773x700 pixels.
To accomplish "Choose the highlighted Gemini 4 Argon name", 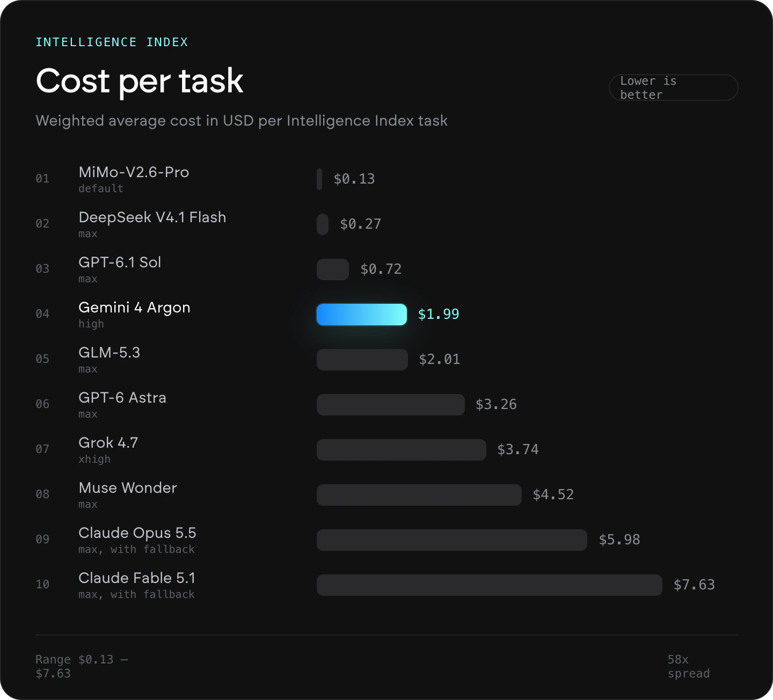I will (x=134, y=308).
